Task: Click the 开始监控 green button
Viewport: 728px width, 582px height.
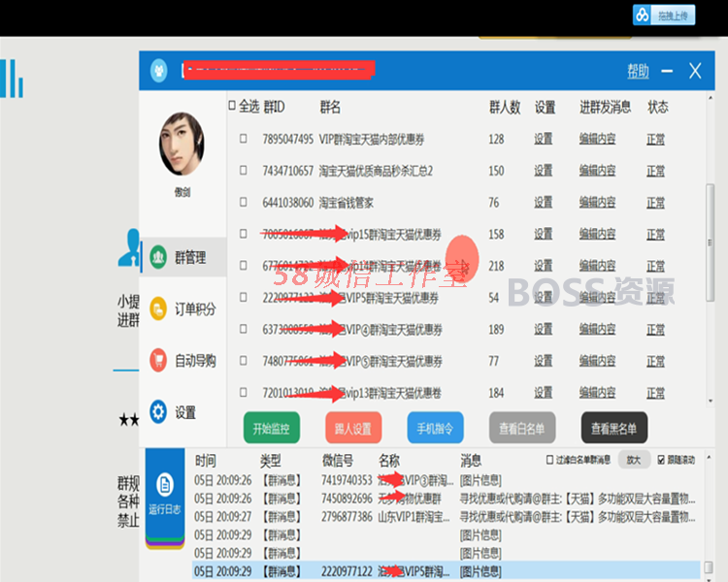Action: tap(272, 428)
